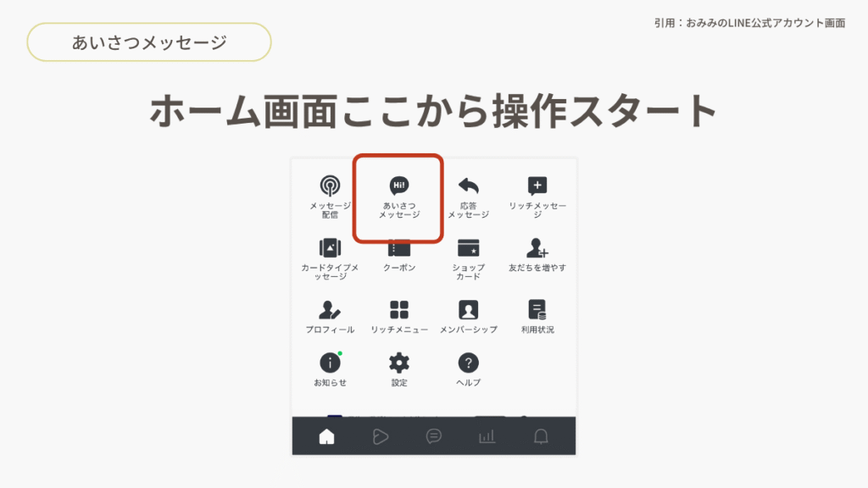The width and height of the screenshot is (868, 488).
Task: Open お知らせ notifications info icon
Action: point(330,363)
